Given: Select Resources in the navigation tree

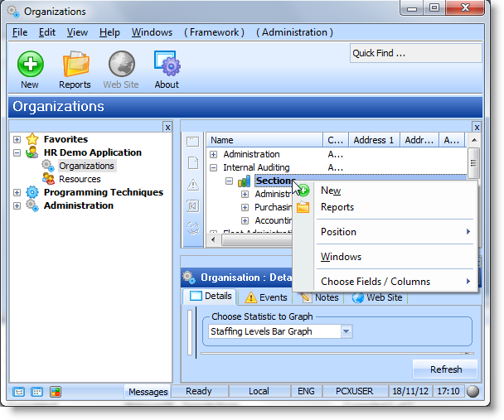Looking at the screenshot, I should tap(80, 179).
